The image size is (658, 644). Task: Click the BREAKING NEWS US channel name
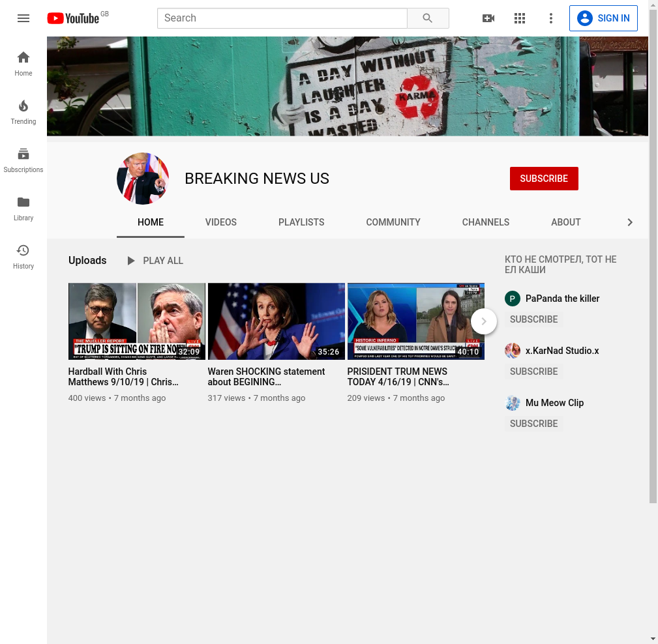[257, 179]
